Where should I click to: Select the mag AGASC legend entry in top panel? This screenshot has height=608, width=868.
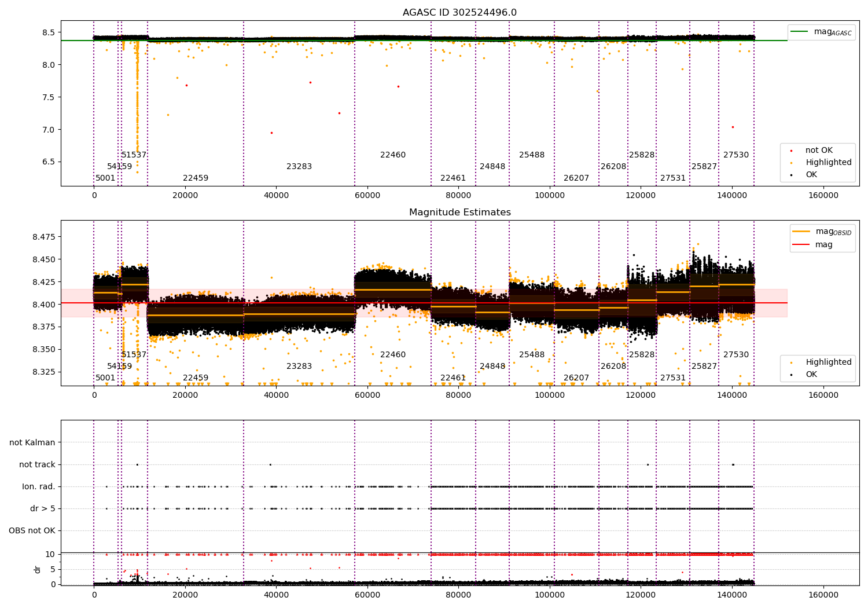click(x=822, y=32)
